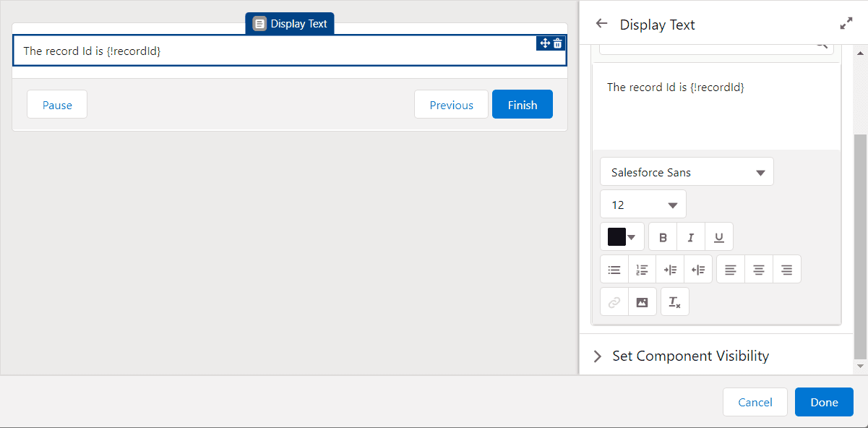Viewport: 868px width, 428px height.
Task: Click the Cancel button
Action: [755, 402]
